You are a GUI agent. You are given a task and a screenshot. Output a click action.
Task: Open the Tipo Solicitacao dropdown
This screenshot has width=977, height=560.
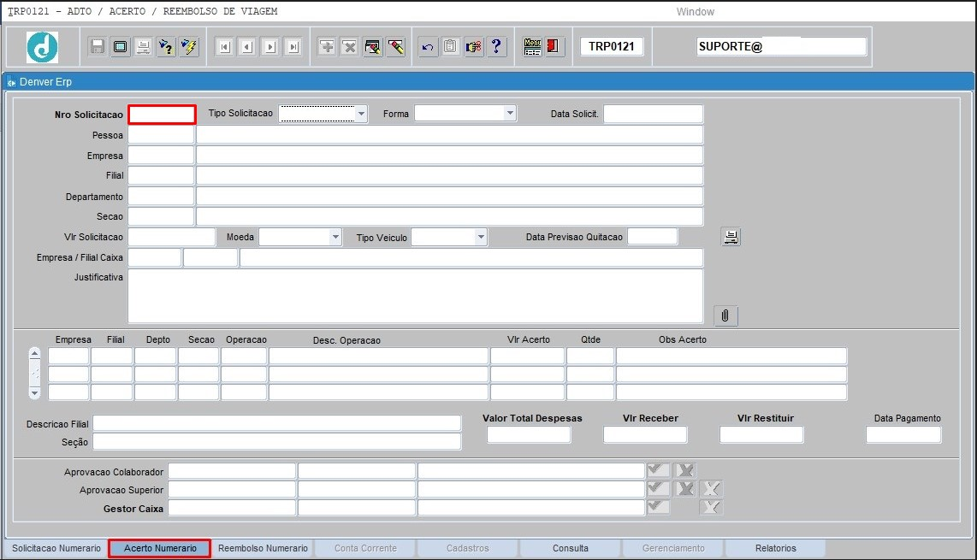361,114
